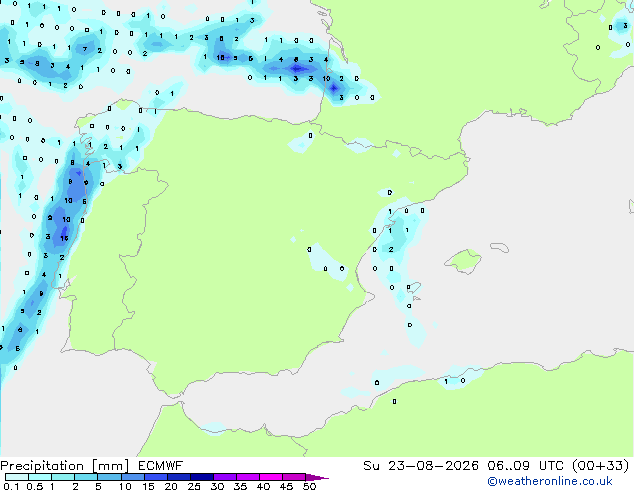Click legend label '0.1'

point(11,486)
